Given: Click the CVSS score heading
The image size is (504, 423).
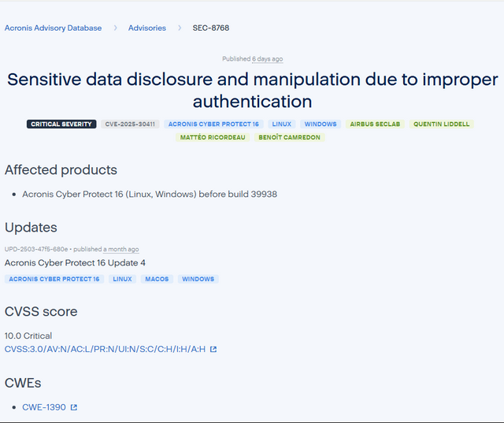Looking at the screenshot, I should click(41, 311).
